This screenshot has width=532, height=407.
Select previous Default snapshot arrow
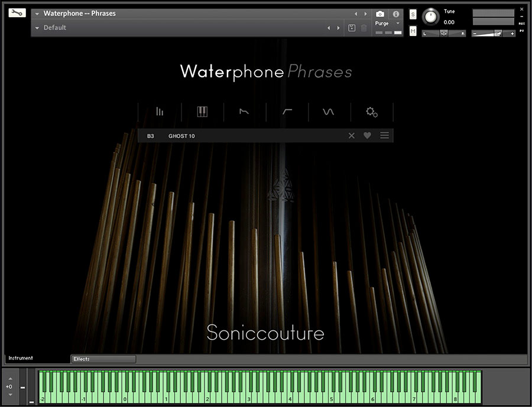329,28
